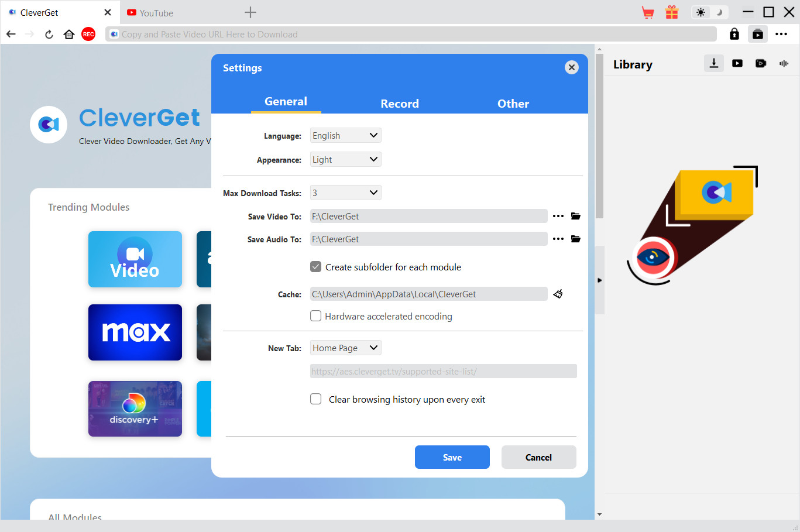Screen dimensions: 800x532
Task: Cancel the settings changes
Action: click(539, 457)
